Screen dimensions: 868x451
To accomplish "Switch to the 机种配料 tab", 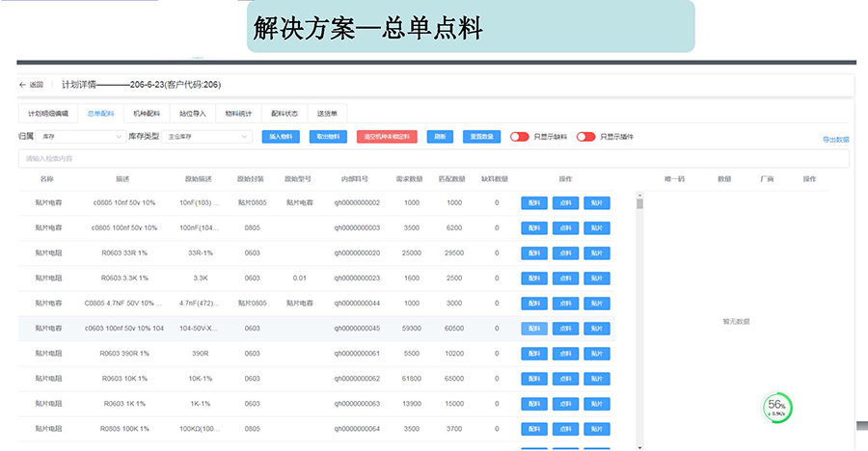I will point(147,113).
